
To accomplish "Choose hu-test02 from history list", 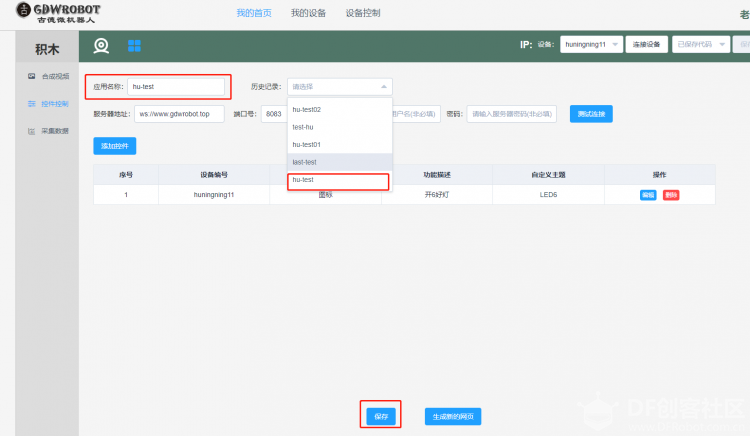I will (340, 109).
